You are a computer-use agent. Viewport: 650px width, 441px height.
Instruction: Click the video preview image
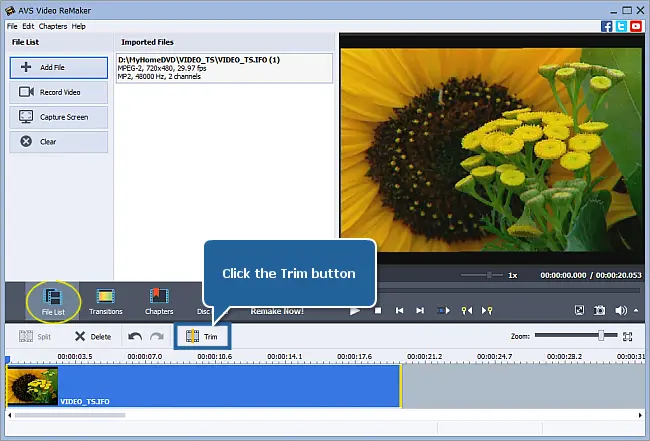tap(491, 150)
